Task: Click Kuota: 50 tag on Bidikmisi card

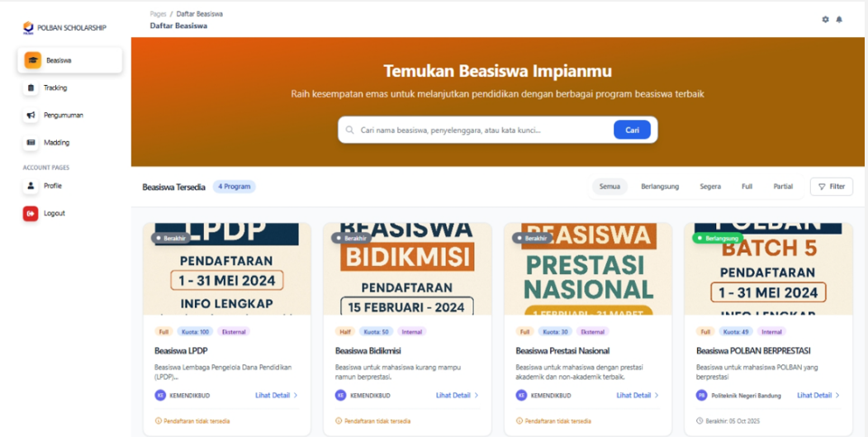Action: point(376,332)
